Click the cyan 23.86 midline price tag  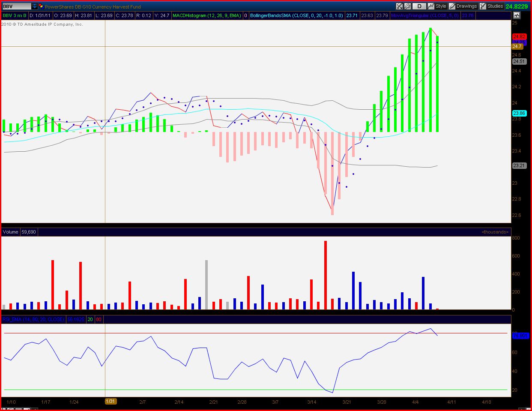(x=519, y=113)
